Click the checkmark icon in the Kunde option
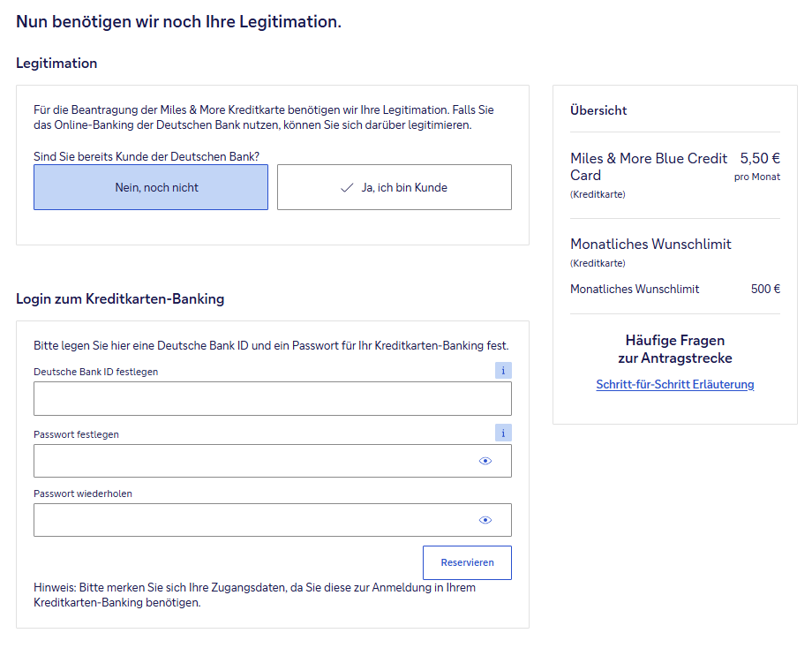812x648 pixels. click(x=346, y=188)
